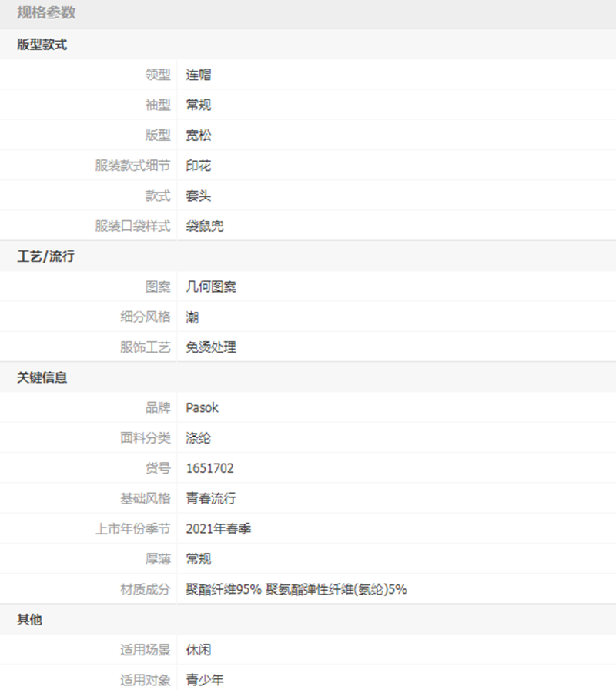Select the 版型款式 section heading

42,45
